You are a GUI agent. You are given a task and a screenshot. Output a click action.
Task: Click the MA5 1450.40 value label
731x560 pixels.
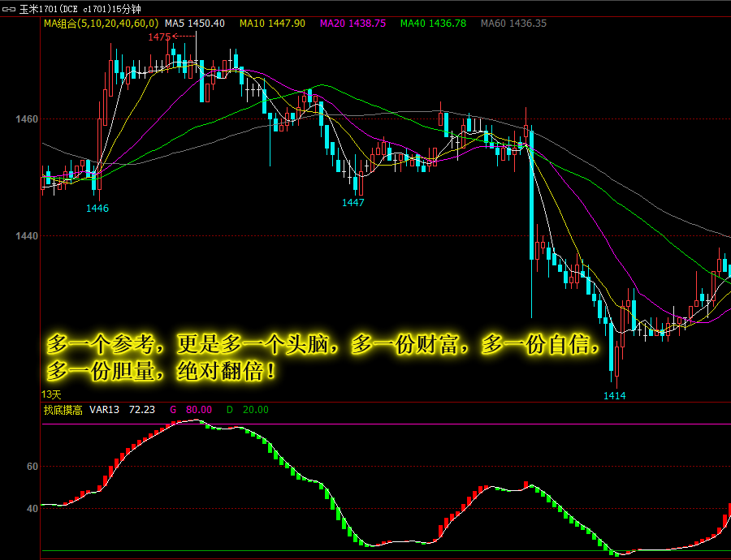pyautogui.click(x=195, y=24)
